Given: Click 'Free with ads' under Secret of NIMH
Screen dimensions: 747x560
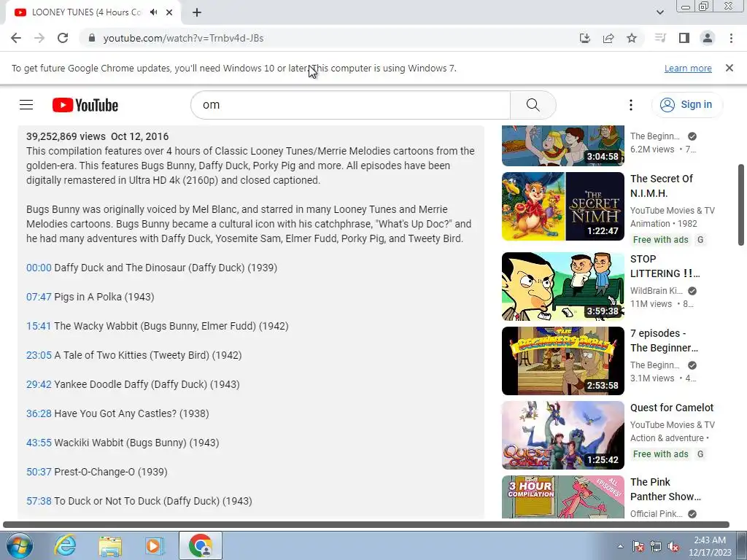Looking at the screenshot, I should 660,239.
